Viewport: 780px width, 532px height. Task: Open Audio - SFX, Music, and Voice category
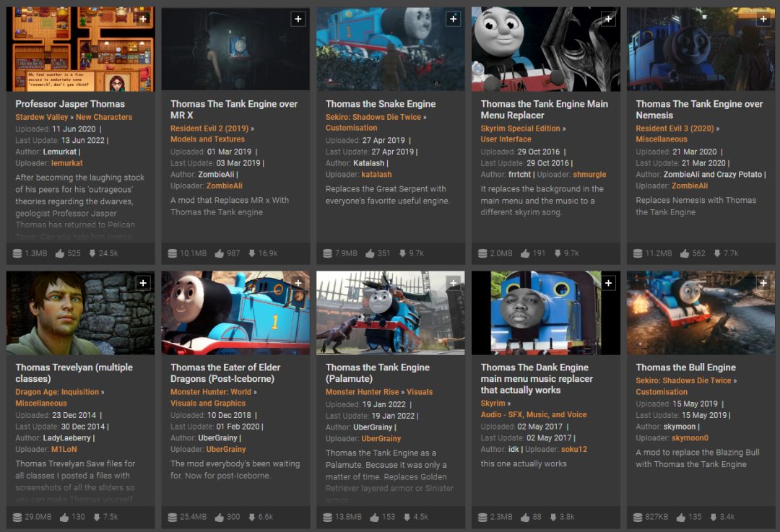534,414
